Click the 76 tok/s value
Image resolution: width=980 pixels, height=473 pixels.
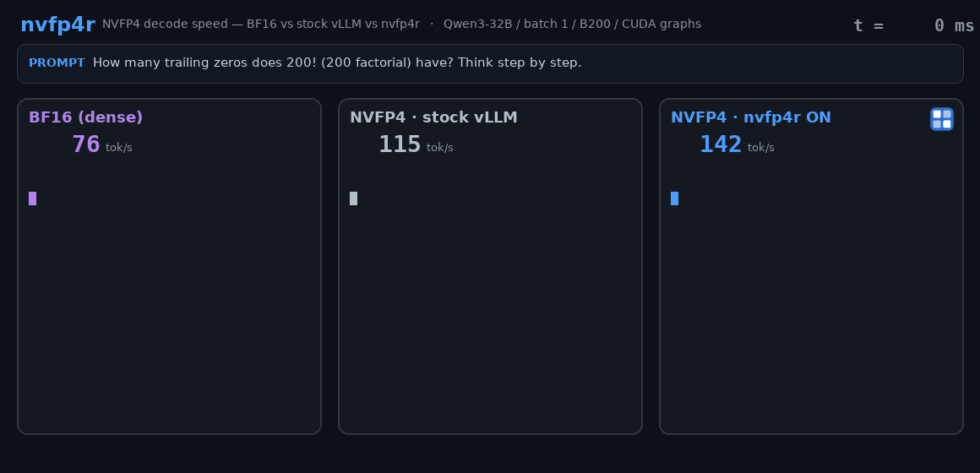[x=102, y=145]
